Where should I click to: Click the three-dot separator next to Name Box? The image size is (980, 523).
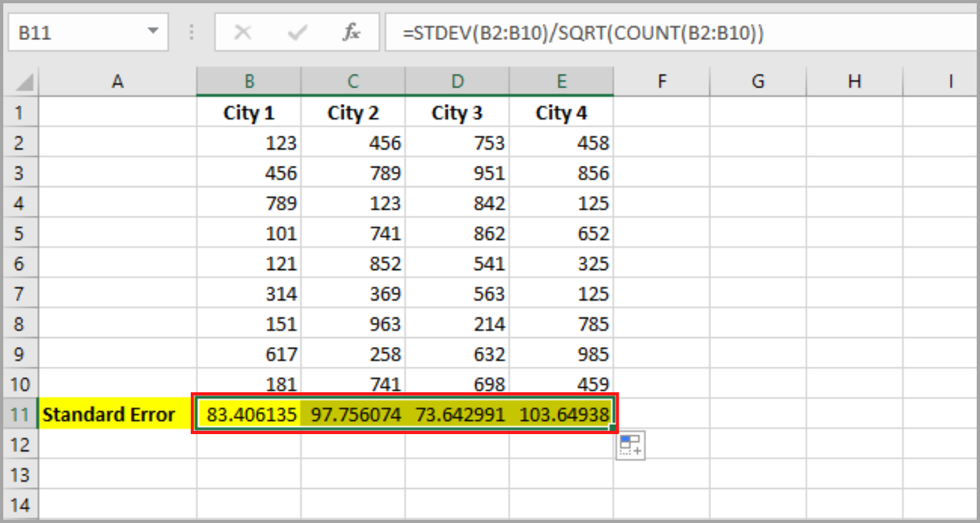point(191,33)
